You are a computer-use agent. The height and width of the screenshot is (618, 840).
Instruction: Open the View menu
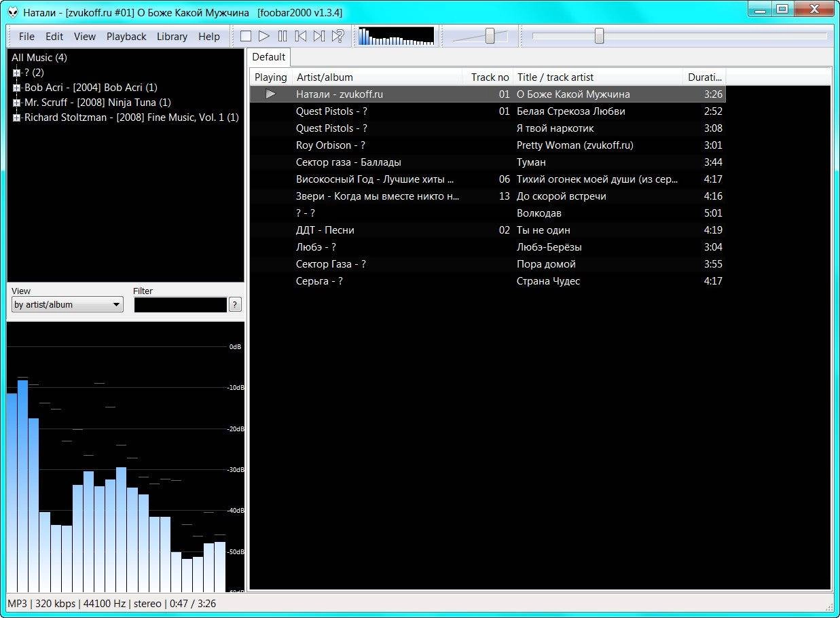[85, 37]
